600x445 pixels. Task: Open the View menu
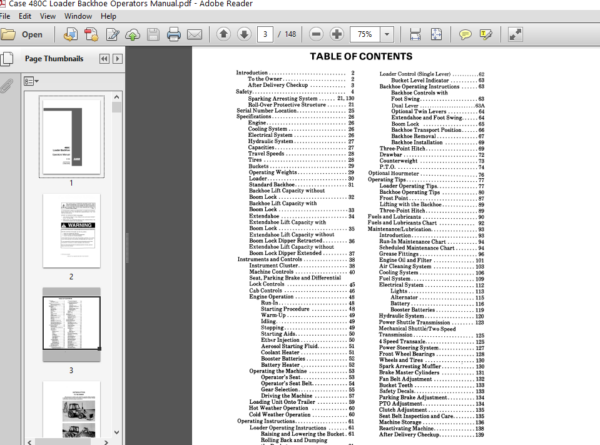point(48,16)
